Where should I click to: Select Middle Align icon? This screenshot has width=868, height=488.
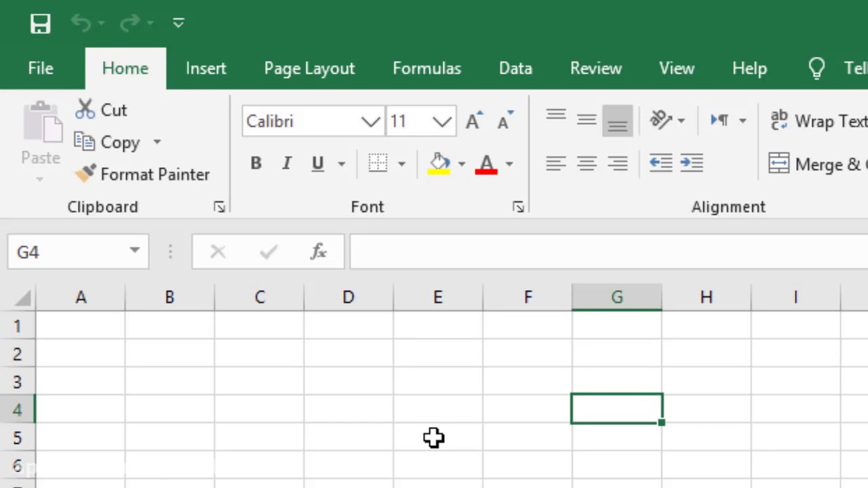click(x=587, y=121)
